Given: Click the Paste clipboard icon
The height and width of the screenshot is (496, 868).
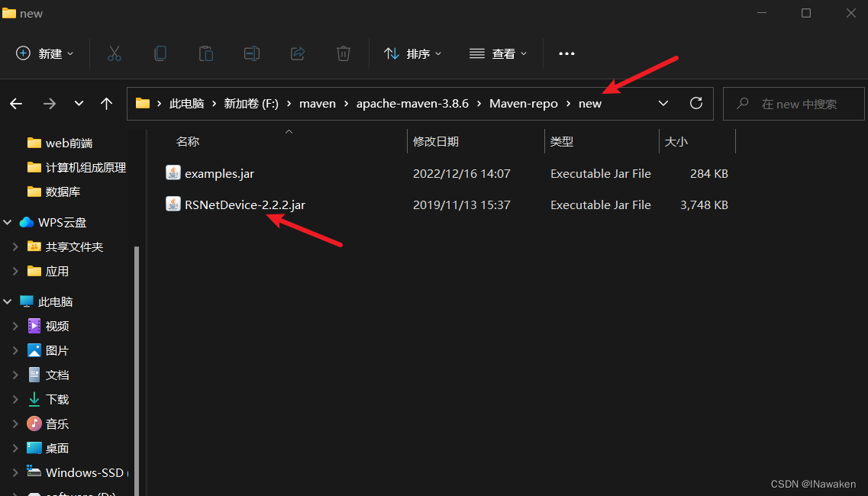Looking at the screenshot, I should 206,53.
